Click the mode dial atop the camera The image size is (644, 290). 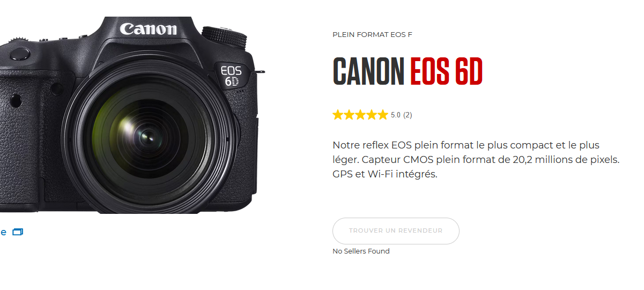tap(224, 35)
